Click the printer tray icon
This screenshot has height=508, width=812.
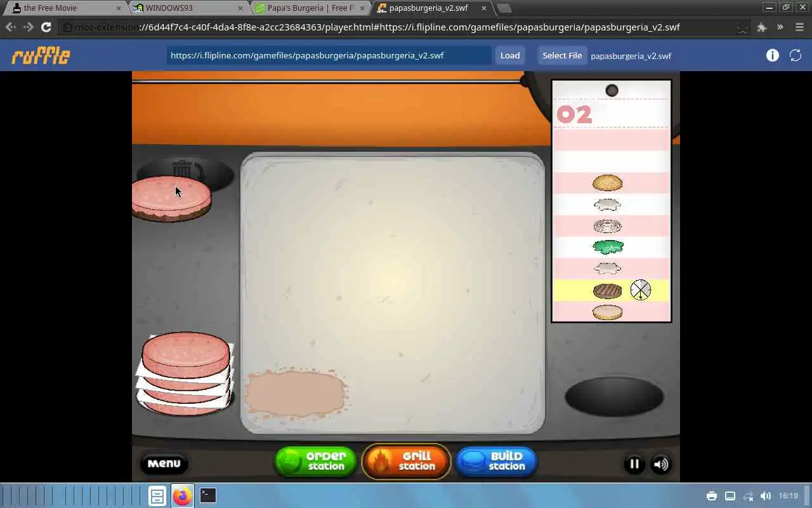point(712,496)
